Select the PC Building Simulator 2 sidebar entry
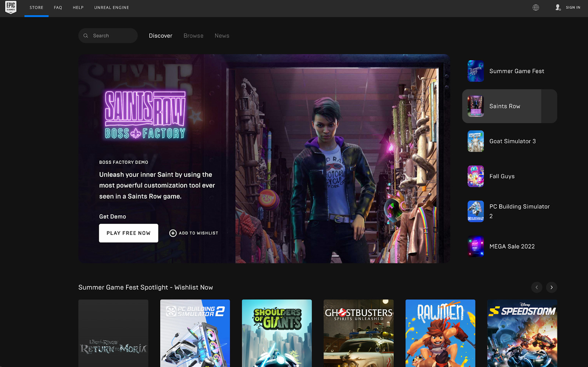Image resolution: width=588 pixels, height=367 pixels. click(x=510, y=211)
